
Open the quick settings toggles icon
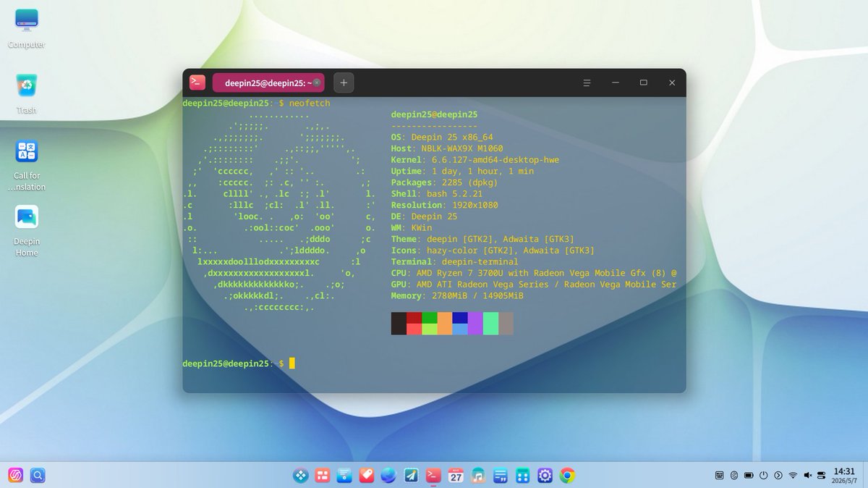pyautogui.click(x=822, y=475)
